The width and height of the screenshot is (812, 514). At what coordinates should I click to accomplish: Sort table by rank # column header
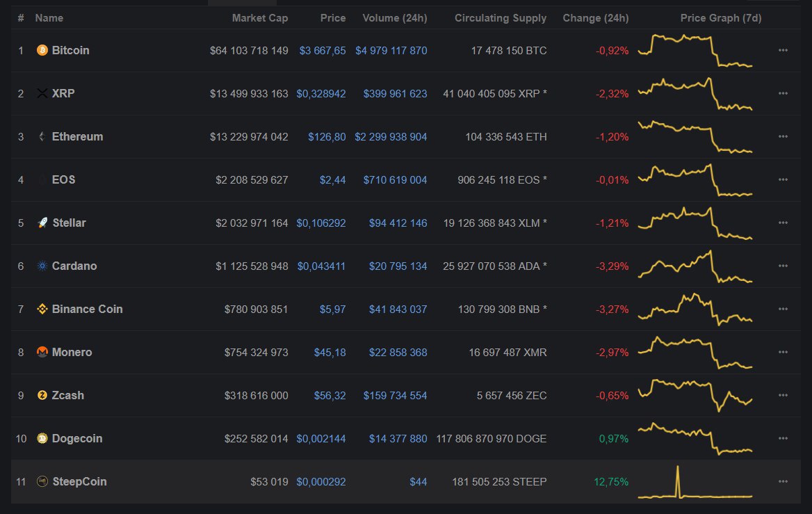point(21,17)
